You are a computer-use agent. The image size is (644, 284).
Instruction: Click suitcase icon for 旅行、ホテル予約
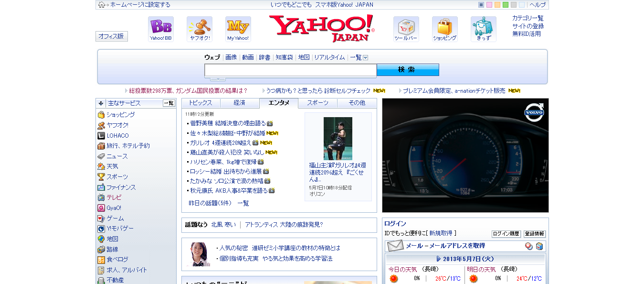(101, 146)
